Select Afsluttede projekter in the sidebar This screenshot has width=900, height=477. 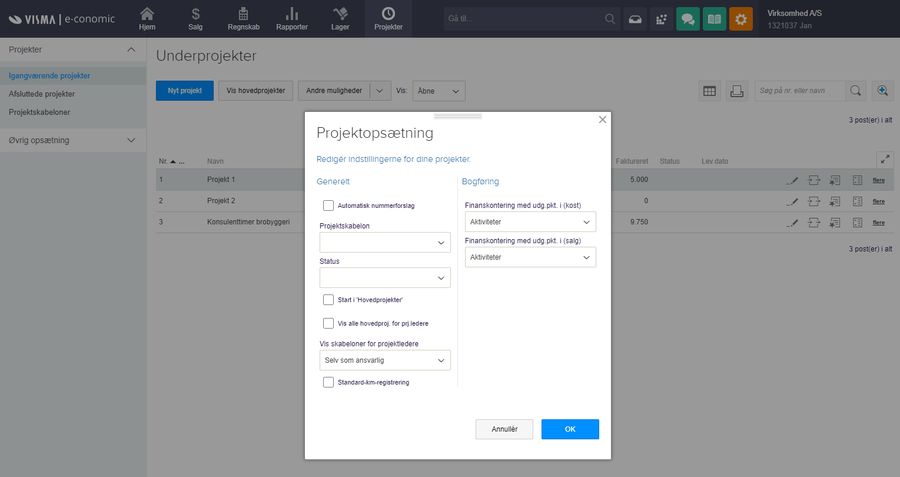tap(42, 94)
